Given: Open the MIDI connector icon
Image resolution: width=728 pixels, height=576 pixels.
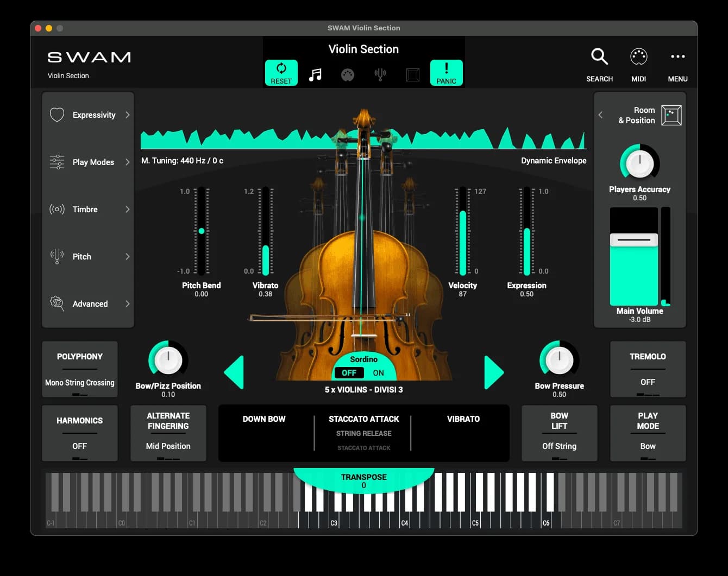Looking at the screenshot, I should pyautogui.click(x=638, y=57).
